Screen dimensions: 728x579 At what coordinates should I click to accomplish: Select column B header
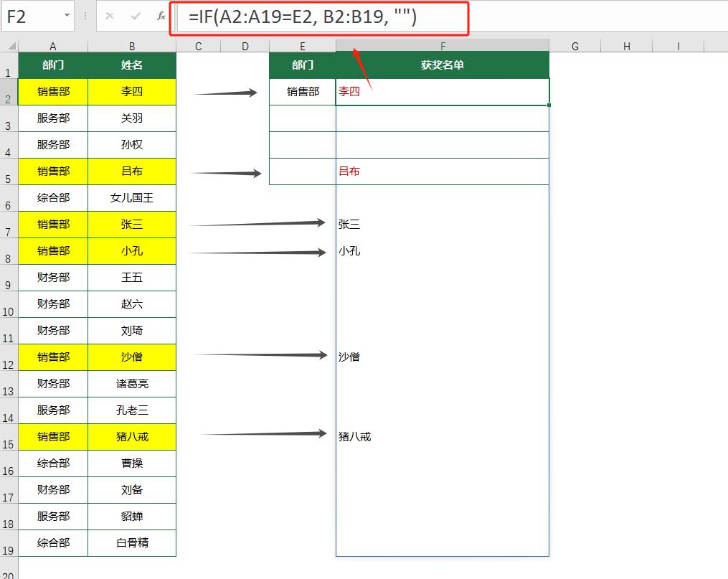(x=132, y=46)
